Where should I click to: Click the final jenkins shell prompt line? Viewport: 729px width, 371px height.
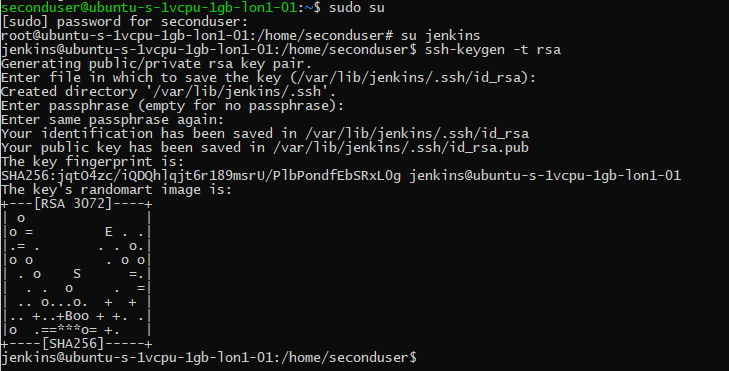click(x=209, y=358)
